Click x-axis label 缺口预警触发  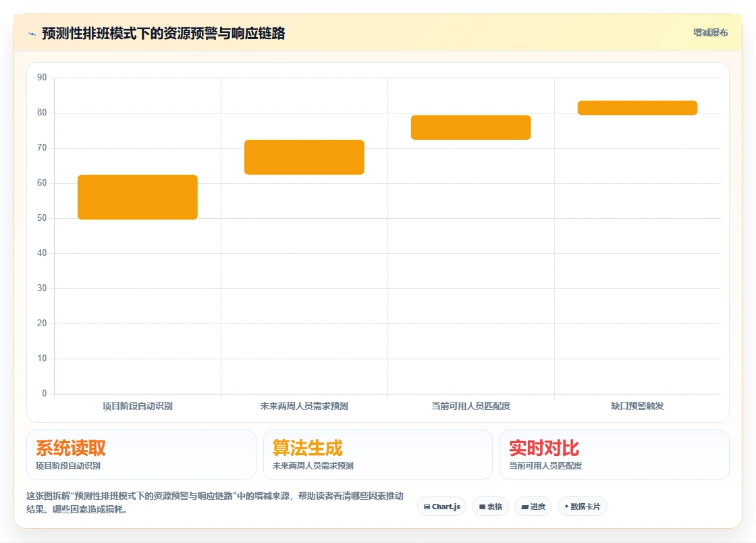pyautogui.click(x=637, y=406)
